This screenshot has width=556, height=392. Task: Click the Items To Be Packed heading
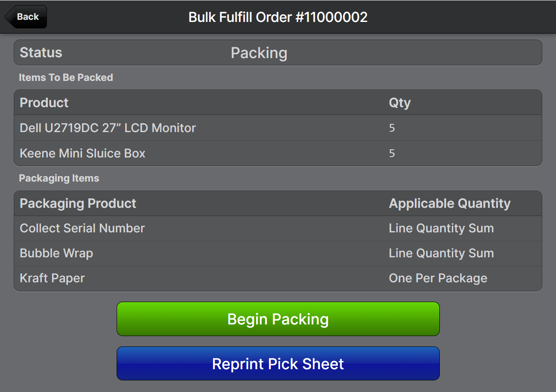point(66,77)
